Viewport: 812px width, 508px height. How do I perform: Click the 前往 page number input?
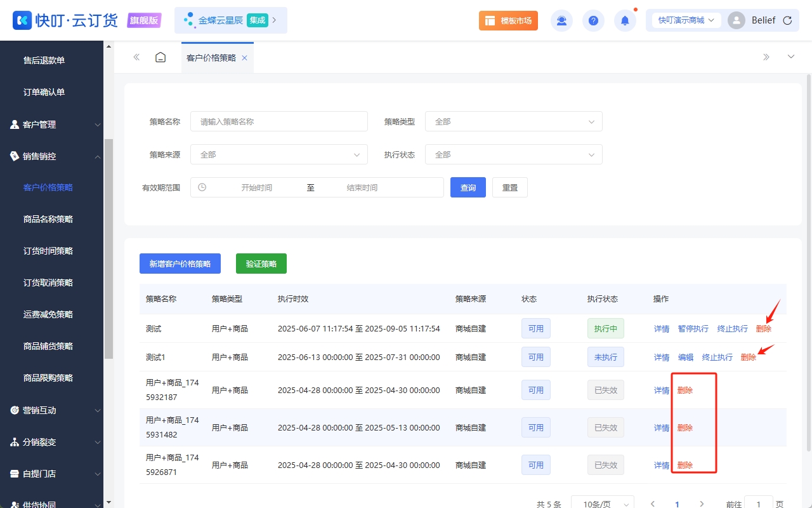(x=758, y=504)
